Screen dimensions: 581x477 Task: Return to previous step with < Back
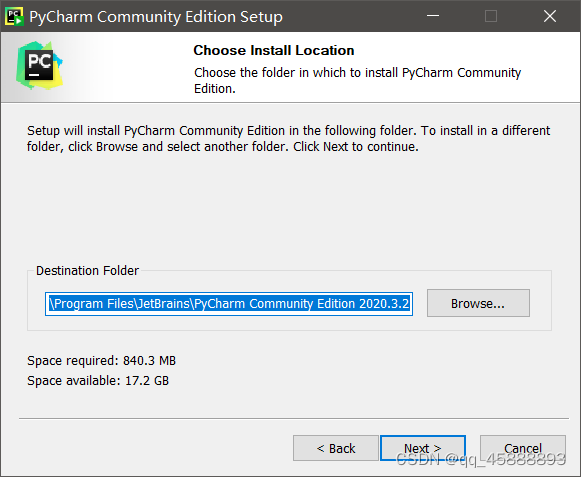tap(336, 448)
